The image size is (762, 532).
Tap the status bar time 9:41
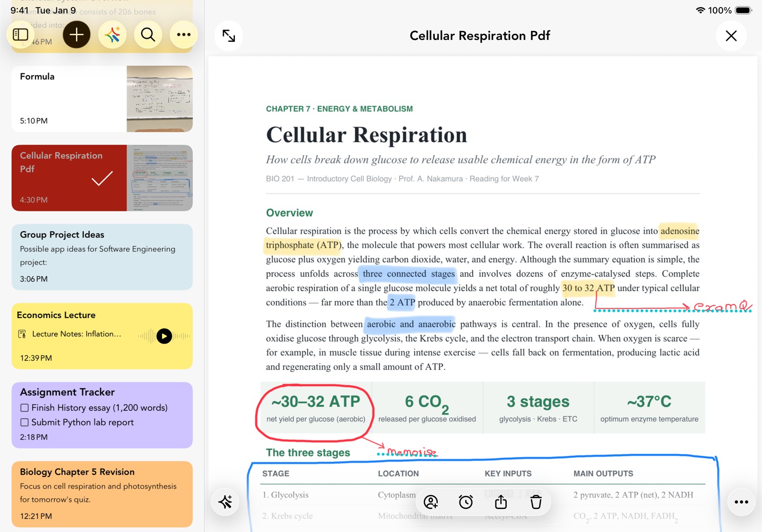coord(19,10)
